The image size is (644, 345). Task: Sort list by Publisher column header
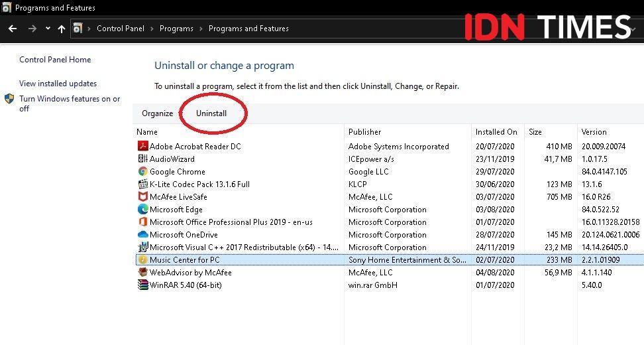[x=364, y=132]
